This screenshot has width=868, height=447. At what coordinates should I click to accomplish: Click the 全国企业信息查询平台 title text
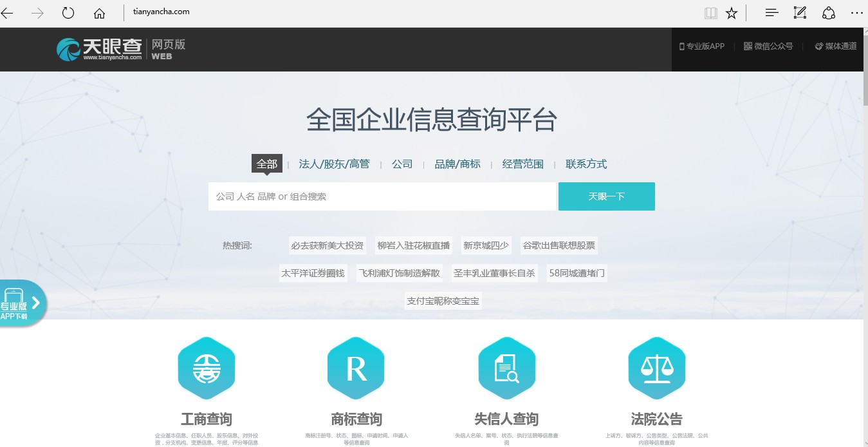(431, 120)
